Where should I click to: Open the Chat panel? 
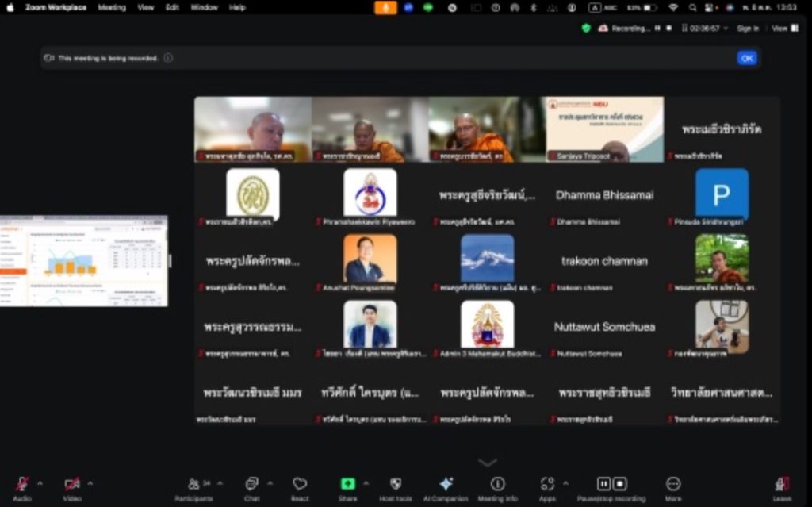click(x=251, y=484)
